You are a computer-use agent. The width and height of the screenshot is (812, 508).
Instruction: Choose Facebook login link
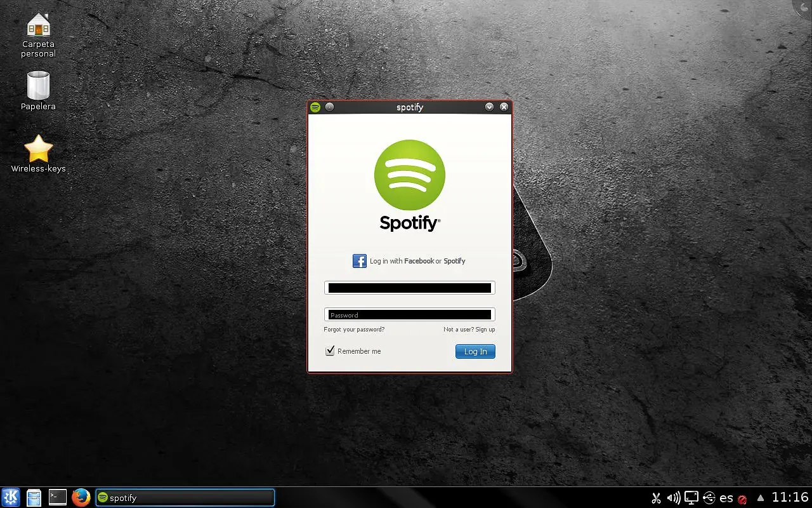[419, 261]
